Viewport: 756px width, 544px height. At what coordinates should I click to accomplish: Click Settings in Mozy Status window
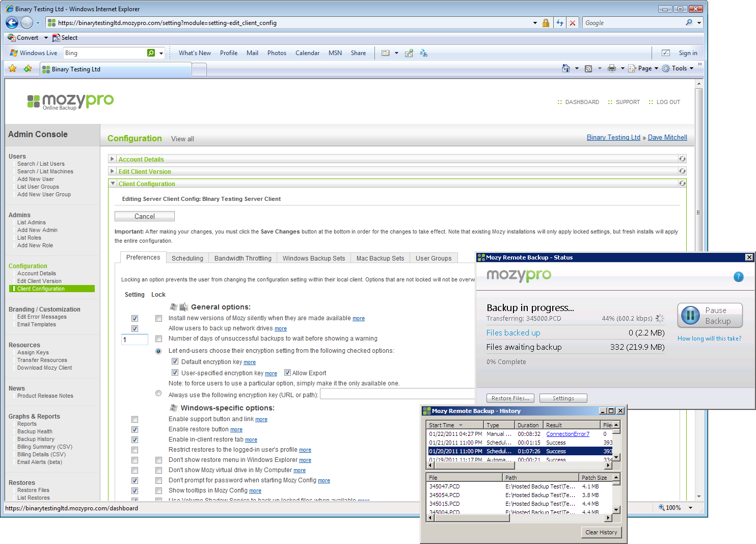tap(563, 398)
